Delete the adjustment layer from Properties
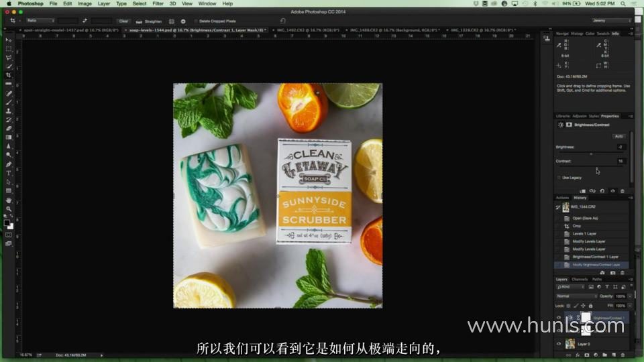 click(623, 191)
